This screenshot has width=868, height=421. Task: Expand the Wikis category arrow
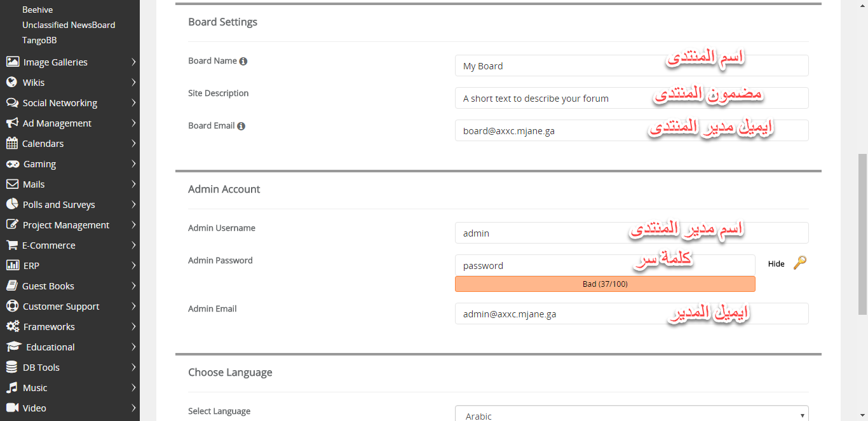133,82
